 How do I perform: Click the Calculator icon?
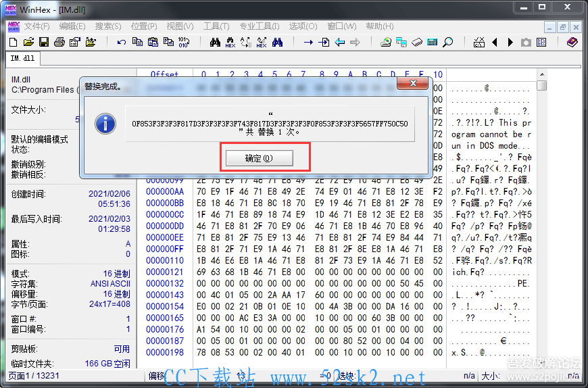click(x=433, y=43)
